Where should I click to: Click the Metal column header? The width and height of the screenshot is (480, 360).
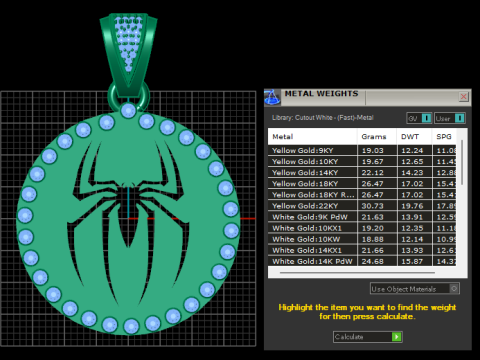[x=312, y=137]
